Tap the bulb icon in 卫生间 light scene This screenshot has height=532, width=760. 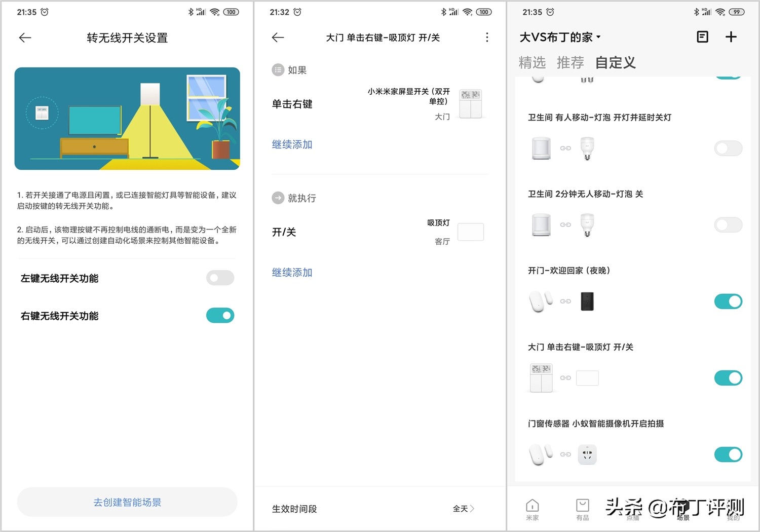[587, 148]
